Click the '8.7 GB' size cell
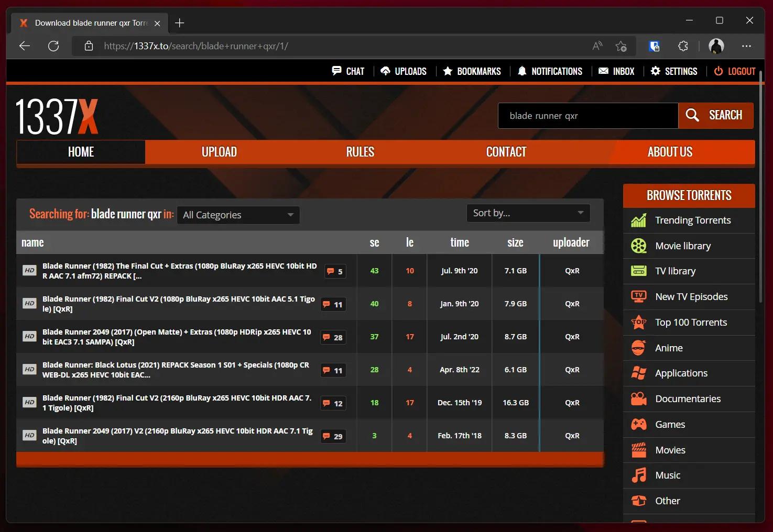The width and height of the screenshot is (773, 532). click(x=516, y=337)
